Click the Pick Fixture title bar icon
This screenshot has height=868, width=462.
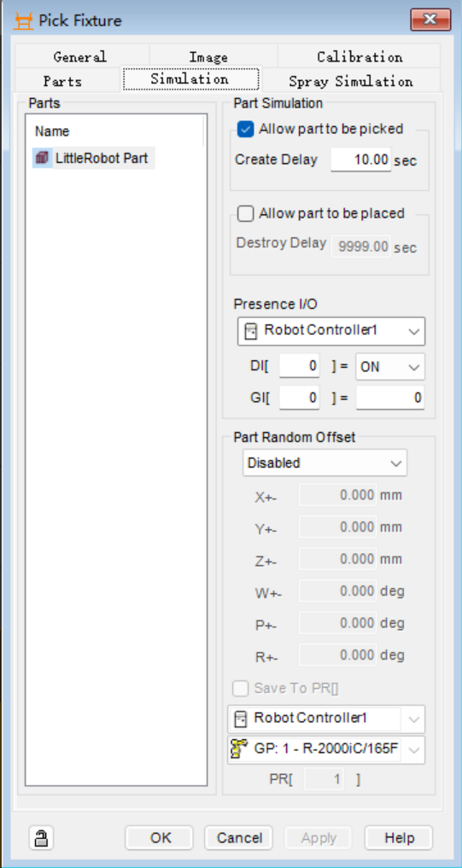click(23, 21)
